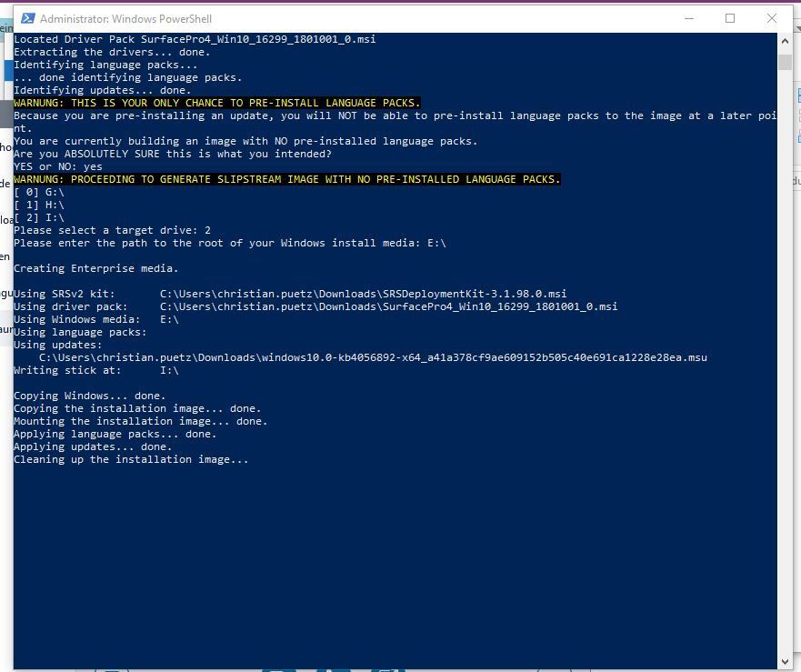Screen dimensions: 801x672
Task: Click the title text 'Administrator: Windows PowerShell'
Action: tap(125, 19)
